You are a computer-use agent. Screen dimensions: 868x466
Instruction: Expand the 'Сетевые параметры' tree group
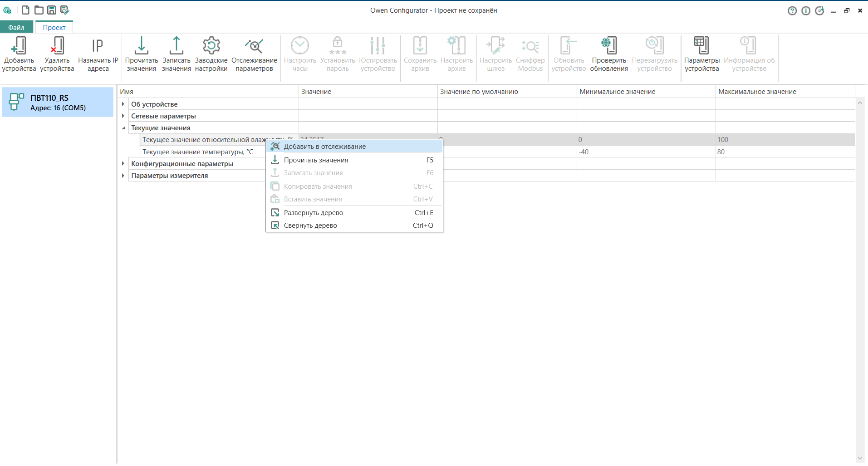click(123, 116)
